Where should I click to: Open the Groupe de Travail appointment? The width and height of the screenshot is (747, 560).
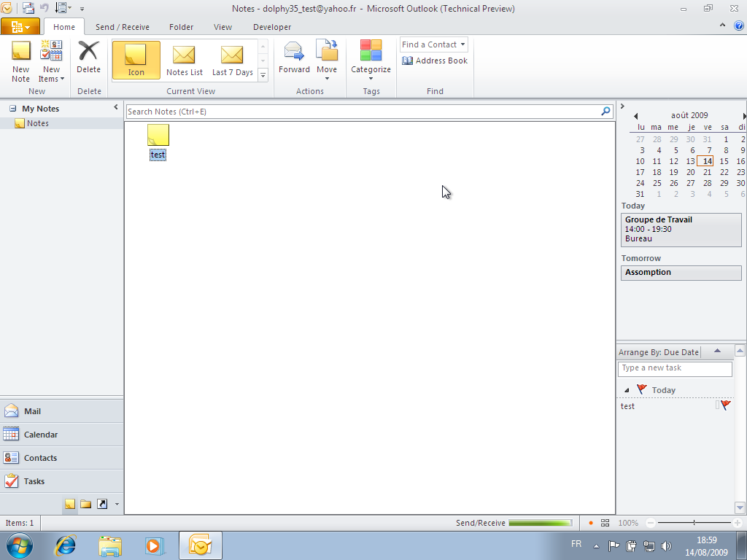[681, 230]
